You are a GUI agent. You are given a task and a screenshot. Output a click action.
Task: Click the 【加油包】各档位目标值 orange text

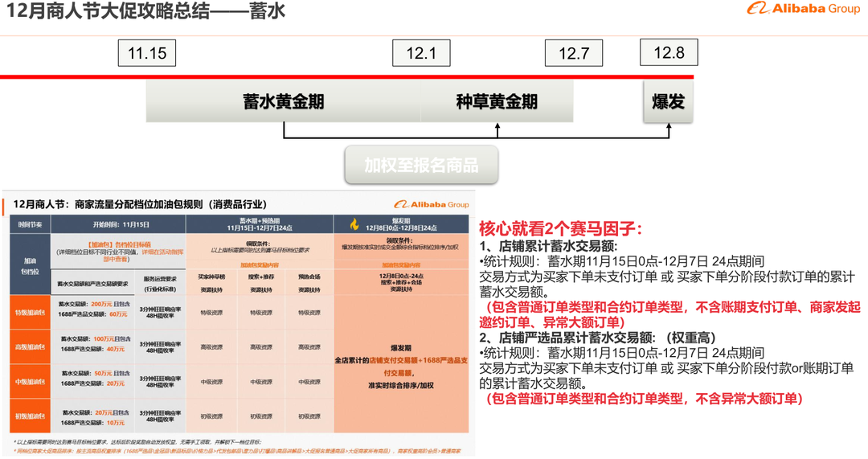pos(118,244)
